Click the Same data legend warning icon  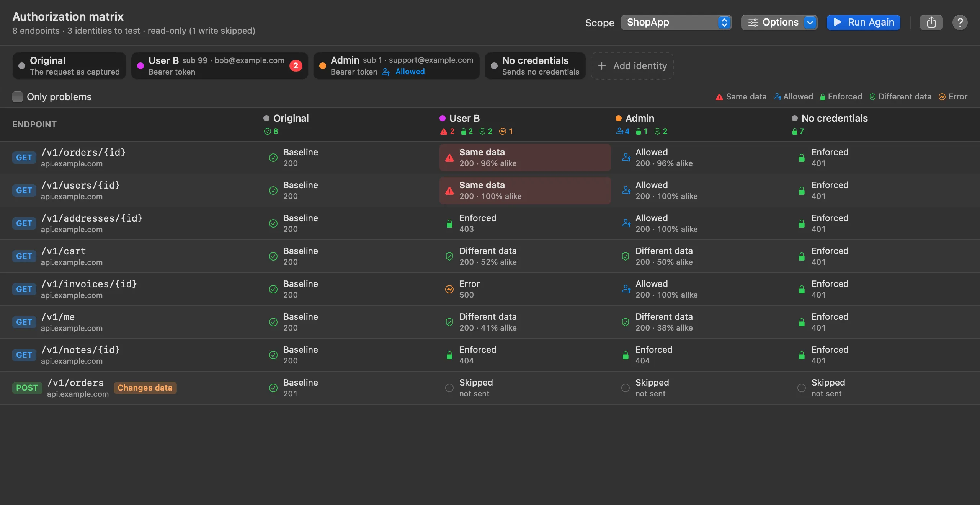pyautogui.click(x=719, y=97)
